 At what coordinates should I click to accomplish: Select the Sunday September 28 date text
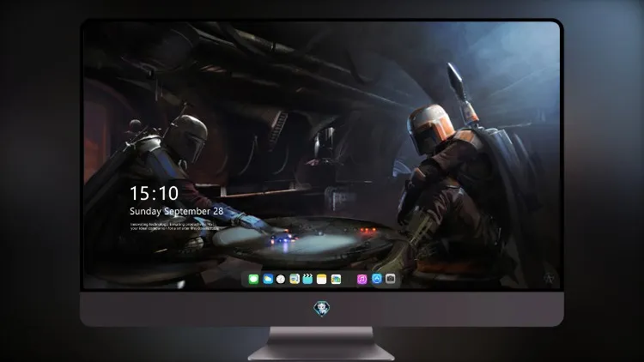[x=177, y=211]
